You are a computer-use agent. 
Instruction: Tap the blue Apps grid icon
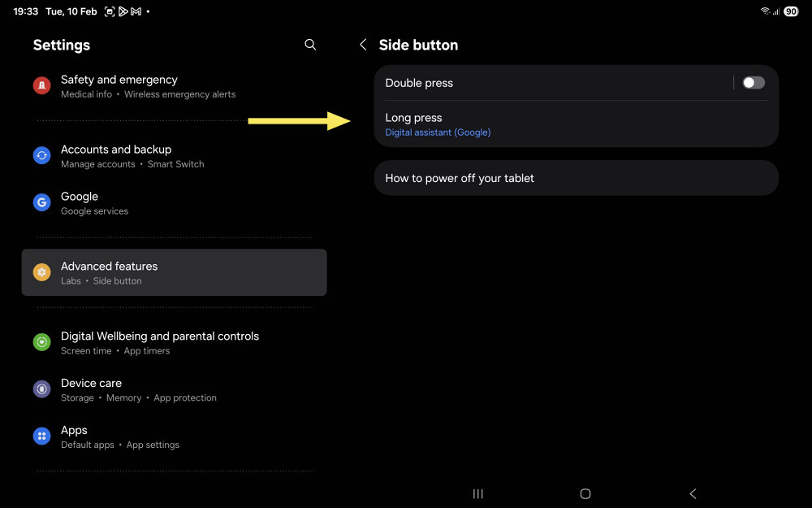[42, 436]
